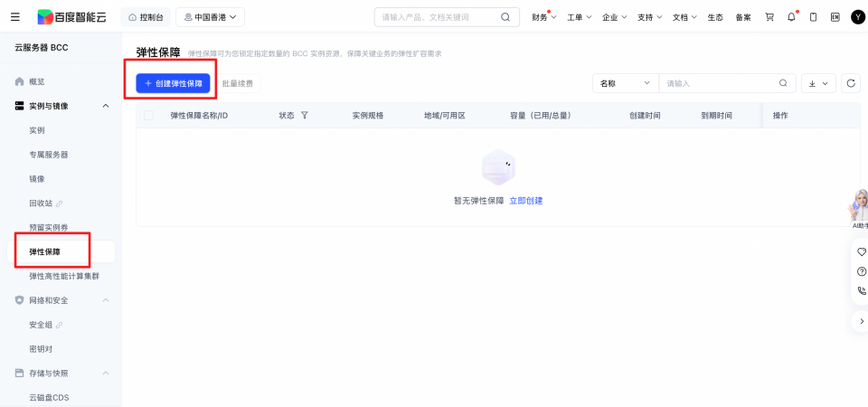The width and height of the screenshot is (868, 407).
Task: Click the help question mark icon
Action: click(x=862, y=271)
